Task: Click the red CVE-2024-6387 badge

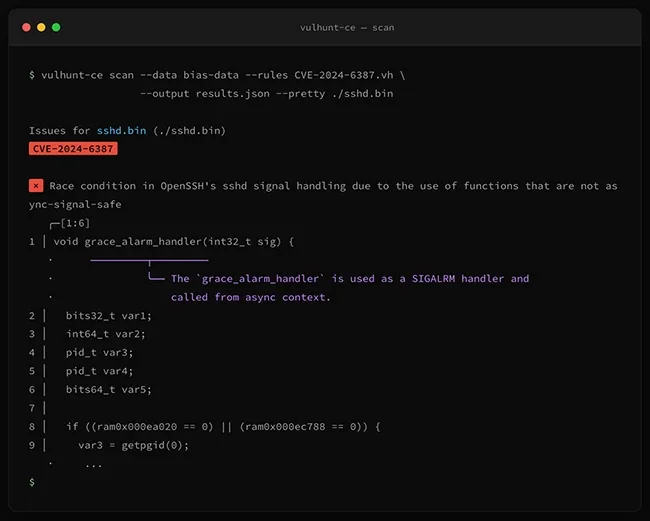Action: click(x=73, y=149)
